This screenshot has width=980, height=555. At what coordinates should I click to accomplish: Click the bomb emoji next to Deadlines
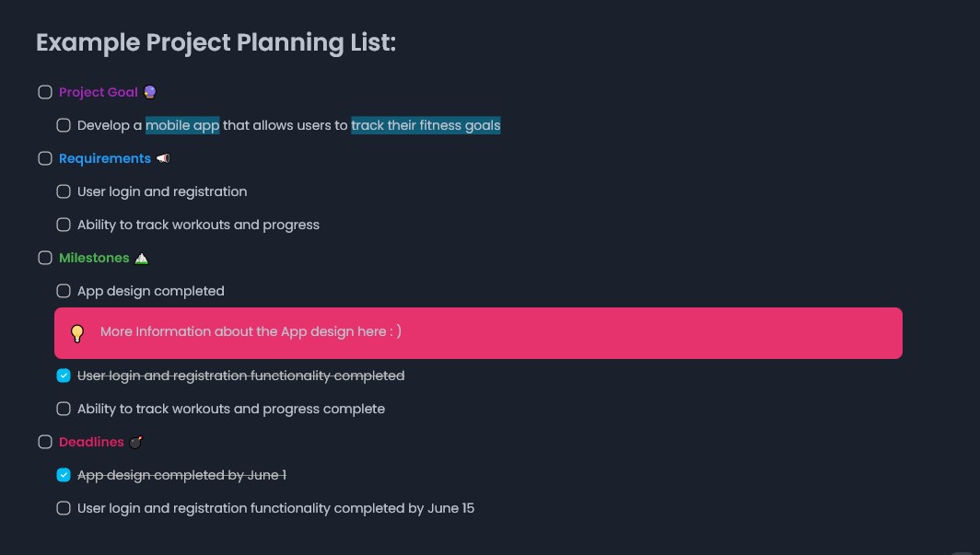click(x=136, y=442)
